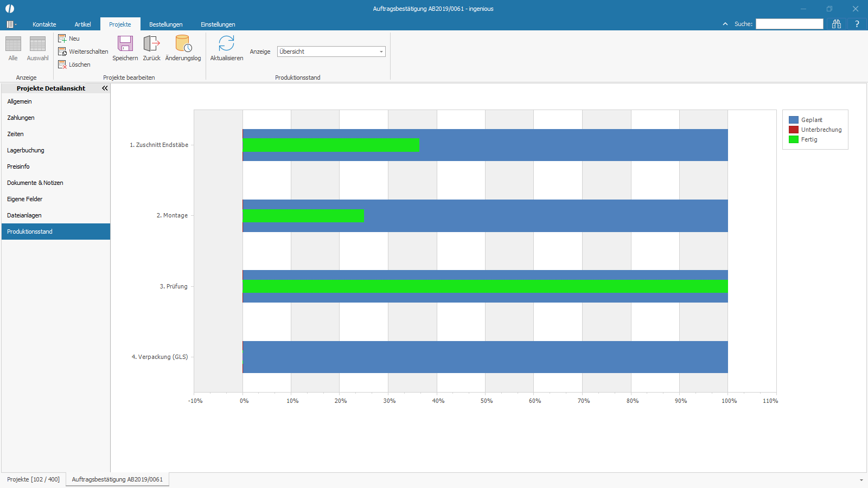Click the Alle view icon

click(13, 44)
